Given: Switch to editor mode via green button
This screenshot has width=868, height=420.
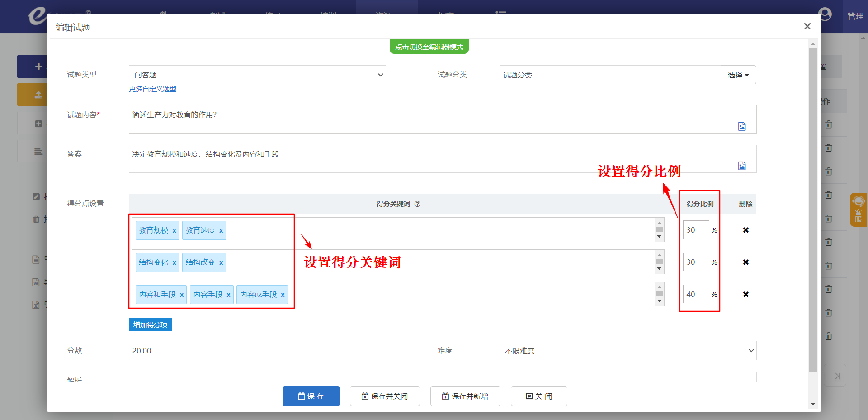Looking at the screenshot, I should coord(429,47).
